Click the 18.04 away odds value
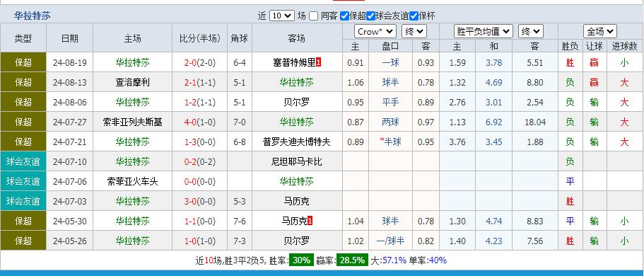Image resolution: width=644 pixels, height=276 pixels. tap(535, 122)
